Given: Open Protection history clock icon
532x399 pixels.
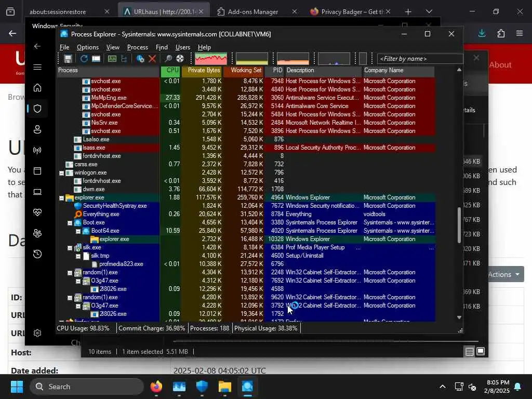Looking at the screenshot, I should [37, 254].
